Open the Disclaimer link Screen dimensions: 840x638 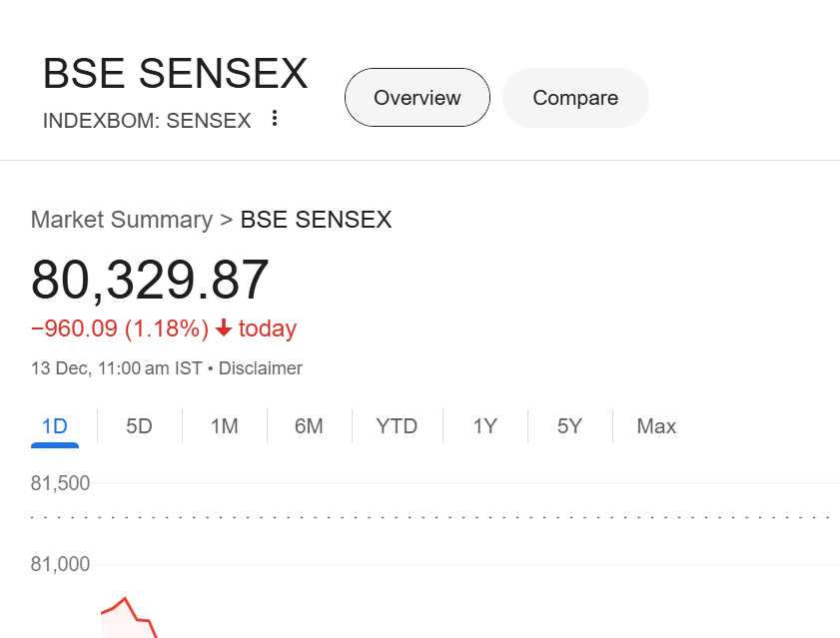click(260, 368)
